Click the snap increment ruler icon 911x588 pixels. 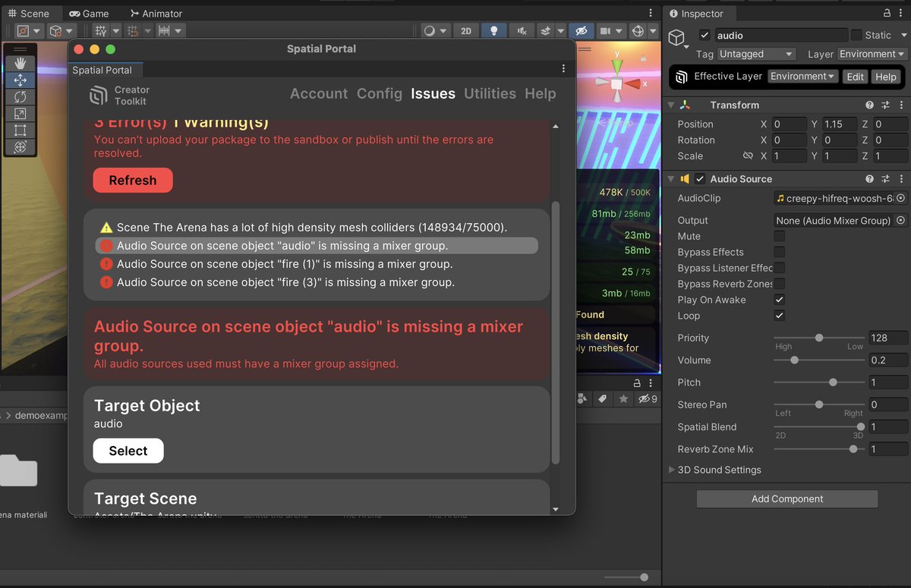165,31
